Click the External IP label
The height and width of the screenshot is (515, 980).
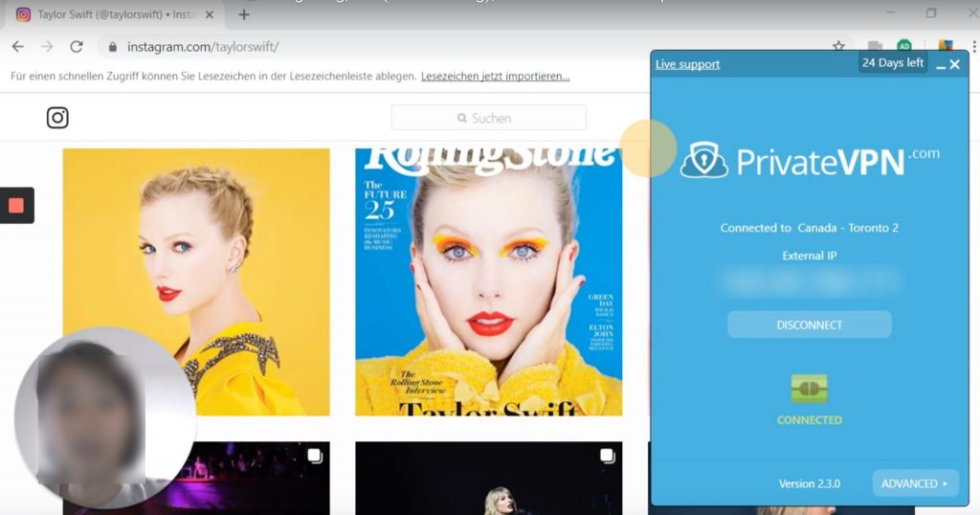(x=810, y=256)
